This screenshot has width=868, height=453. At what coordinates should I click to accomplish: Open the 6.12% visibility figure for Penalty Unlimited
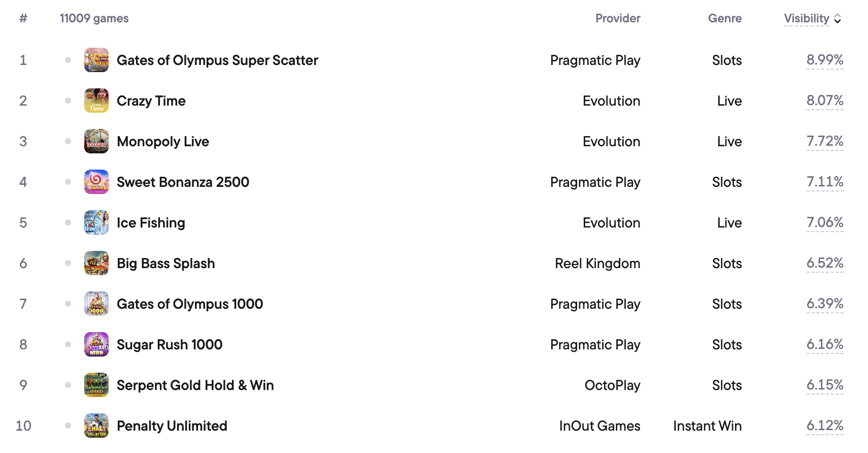point(825,426)
